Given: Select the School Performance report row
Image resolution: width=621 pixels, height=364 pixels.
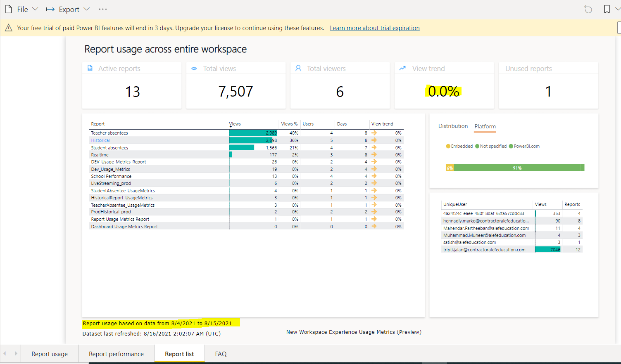Looking at the screenshot, I should tap(246, 176).
